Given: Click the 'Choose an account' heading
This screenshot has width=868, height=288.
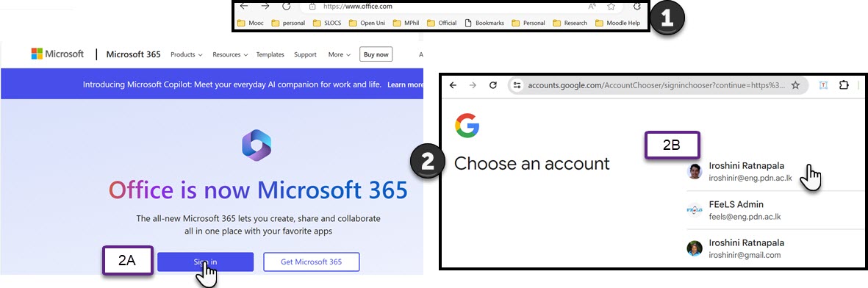Looking at the screenshot, I should (531, 163).
